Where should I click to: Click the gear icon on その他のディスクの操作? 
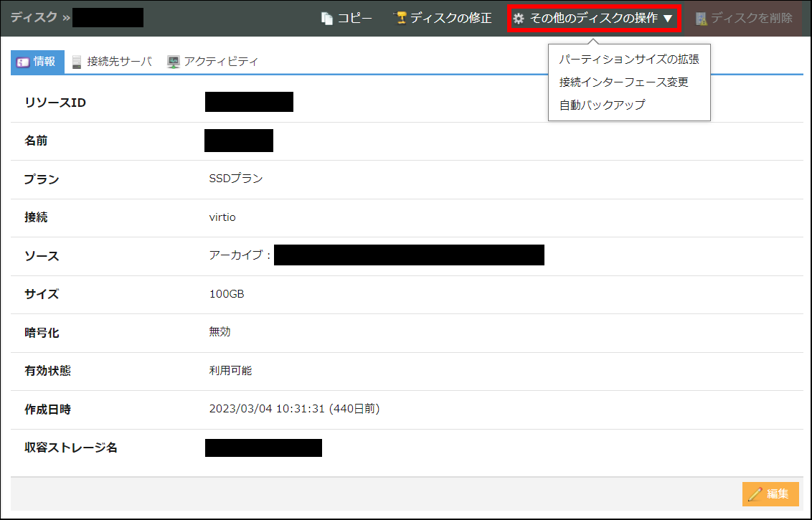click(x=519, y=19)
